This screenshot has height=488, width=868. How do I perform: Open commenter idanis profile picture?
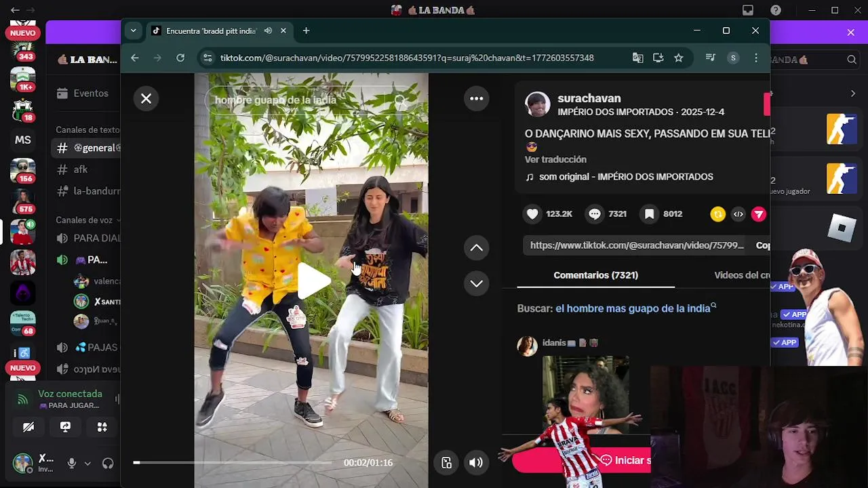click(527, 346)
